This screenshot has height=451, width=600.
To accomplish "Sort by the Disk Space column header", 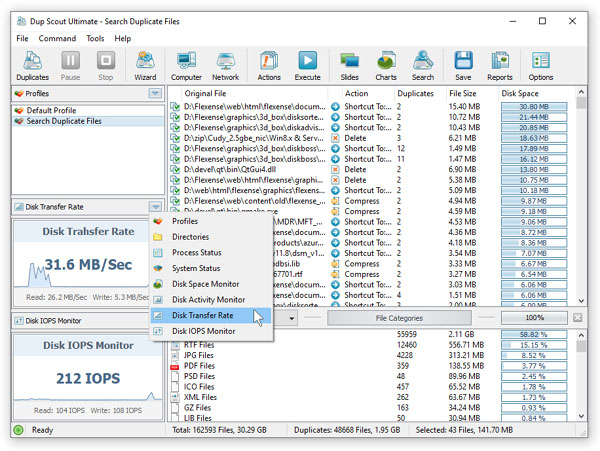I will tap(520, 93).
